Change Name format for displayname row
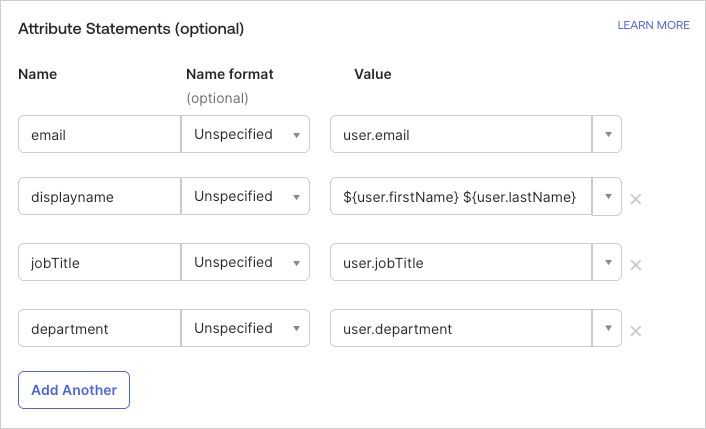 coord(245,197)
